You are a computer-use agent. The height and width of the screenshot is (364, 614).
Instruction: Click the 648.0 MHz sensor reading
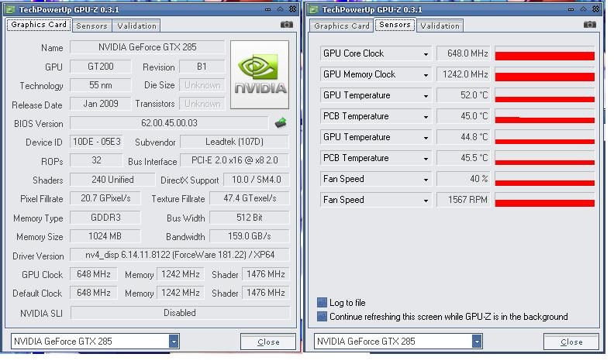pos(464,53)
